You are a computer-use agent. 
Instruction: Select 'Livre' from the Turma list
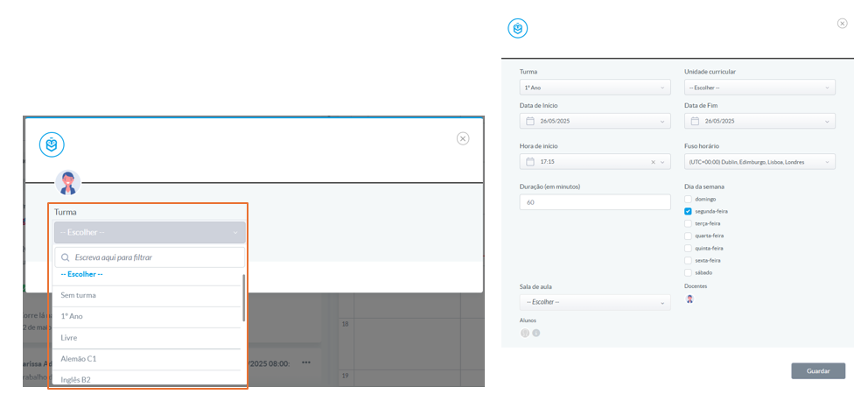(x=147, y=337)
